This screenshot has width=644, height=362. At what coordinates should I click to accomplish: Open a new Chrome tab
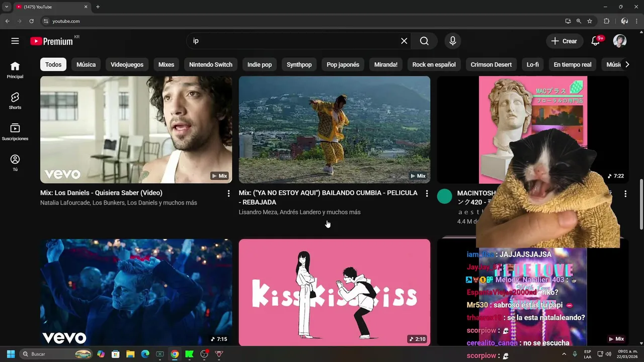pos(98,7)
